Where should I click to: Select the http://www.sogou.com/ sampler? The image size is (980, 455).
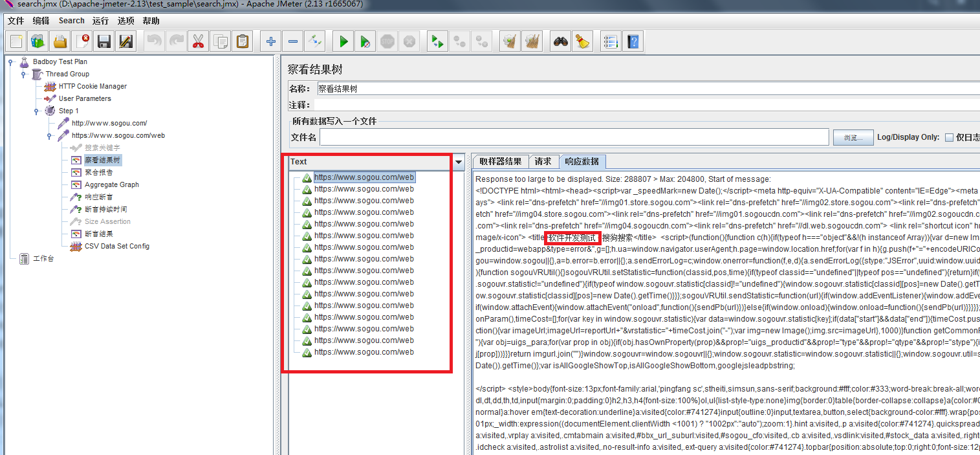pyautogui.click(x=109, y=124)
